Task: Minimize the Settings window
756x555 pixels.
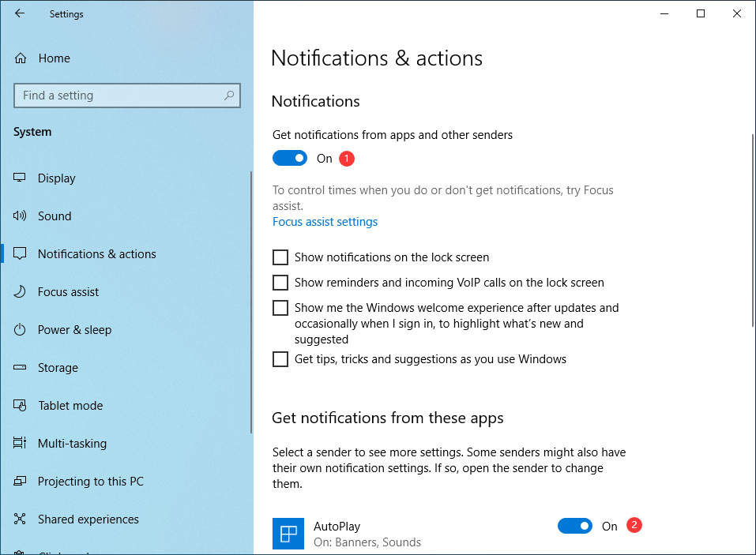Action: [664, 13]
